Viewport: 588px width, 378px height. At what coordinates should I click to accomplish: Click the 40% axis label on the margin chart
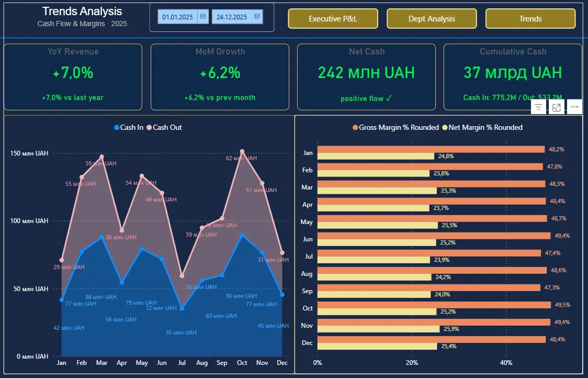click(x=506, y=363)
